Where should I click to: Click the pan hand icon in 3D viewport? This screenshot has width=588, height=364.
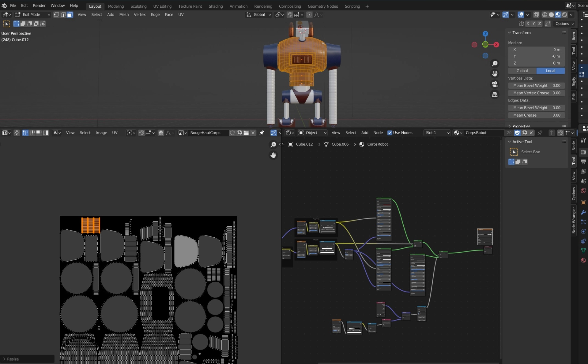495,74
